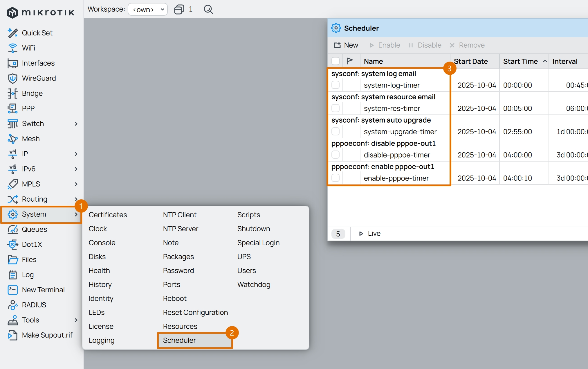Select Users in the System submenu
This screenshot has width=588, height=369.
click(x=246, y=271)
